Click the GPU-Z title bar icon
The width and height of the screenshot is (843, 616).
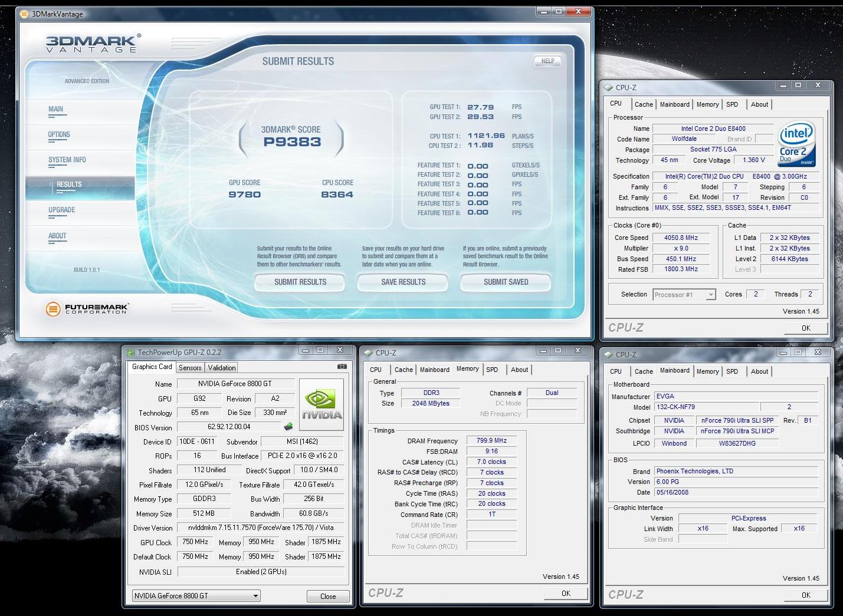131,353
